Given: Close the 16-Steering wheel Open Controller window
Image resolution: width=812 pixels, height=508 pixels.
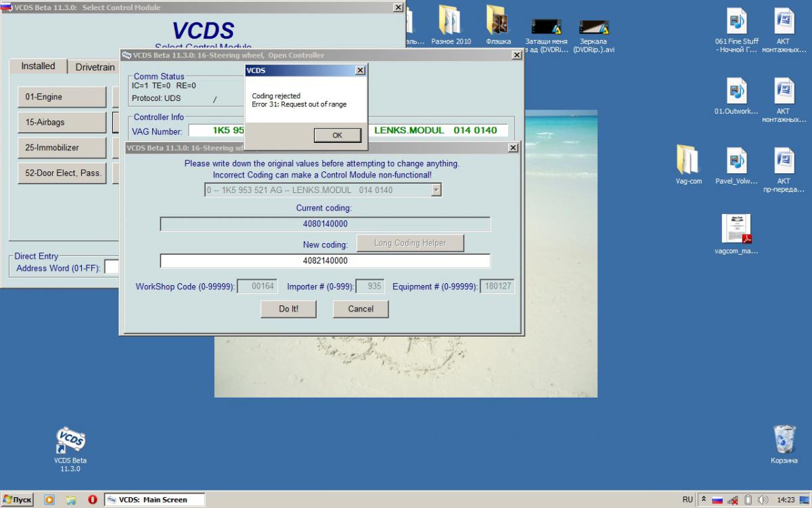Looking at the screenshot, I should click(x=516, y=56).
